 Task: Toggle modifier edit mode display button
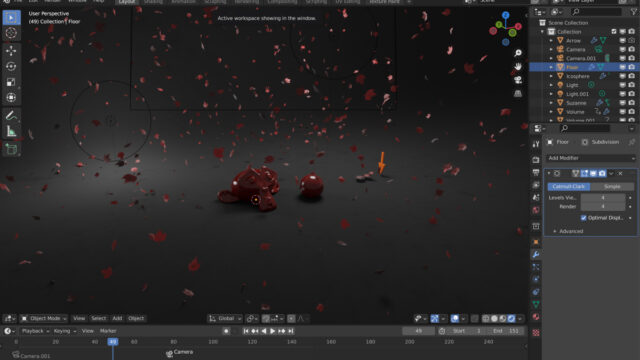coord(584,173)
